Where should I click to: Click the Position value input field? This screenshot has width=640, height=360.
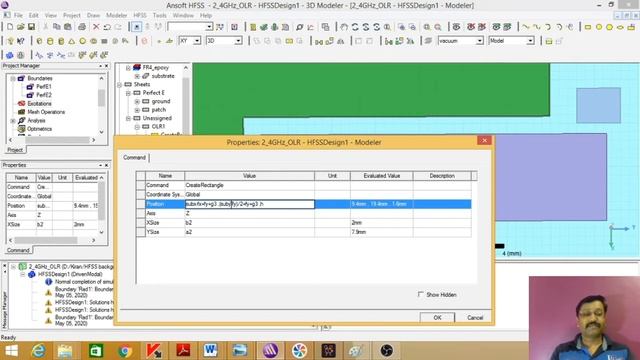[250, 204]
